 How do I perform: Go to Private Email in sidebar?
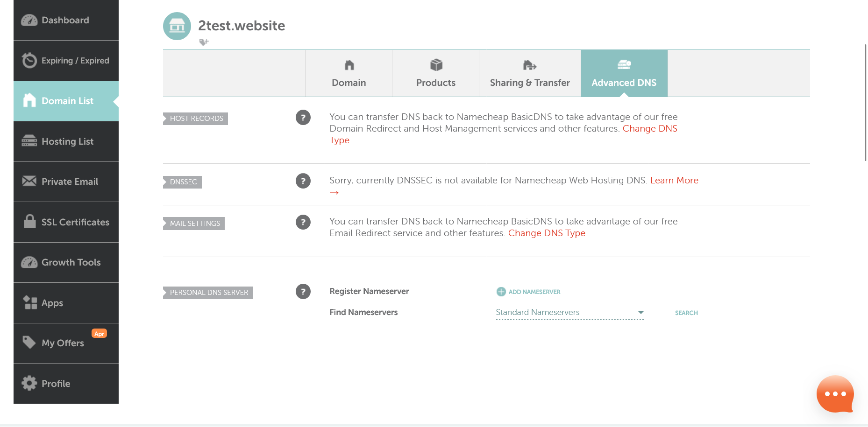(x=66, y=182)
